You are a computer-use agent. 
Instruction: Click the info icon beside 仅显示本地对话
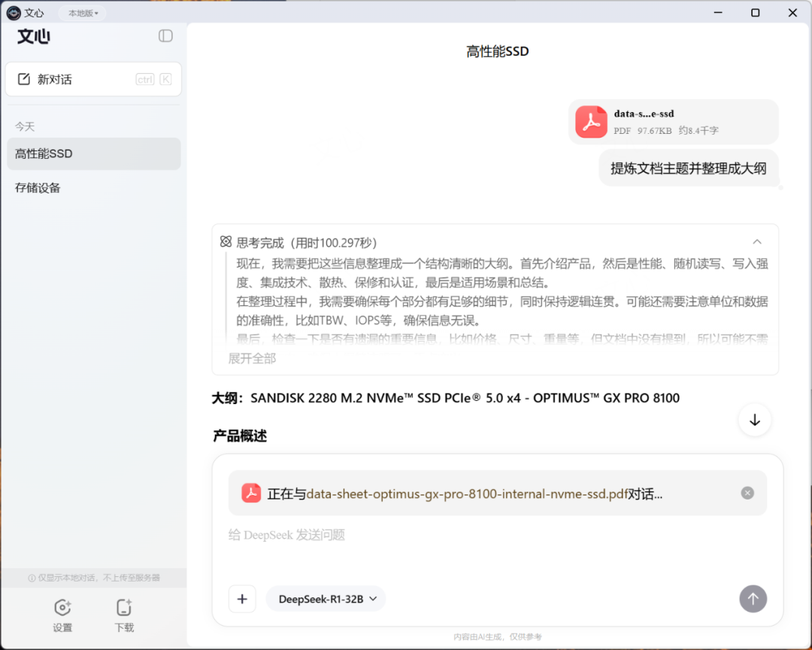pos(32,578)
